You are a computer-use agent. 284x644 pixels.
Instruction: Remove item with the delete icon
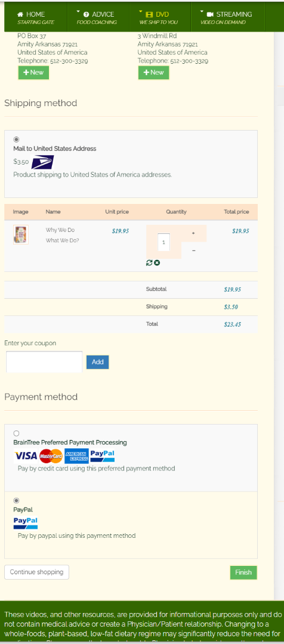coord(157,263)
